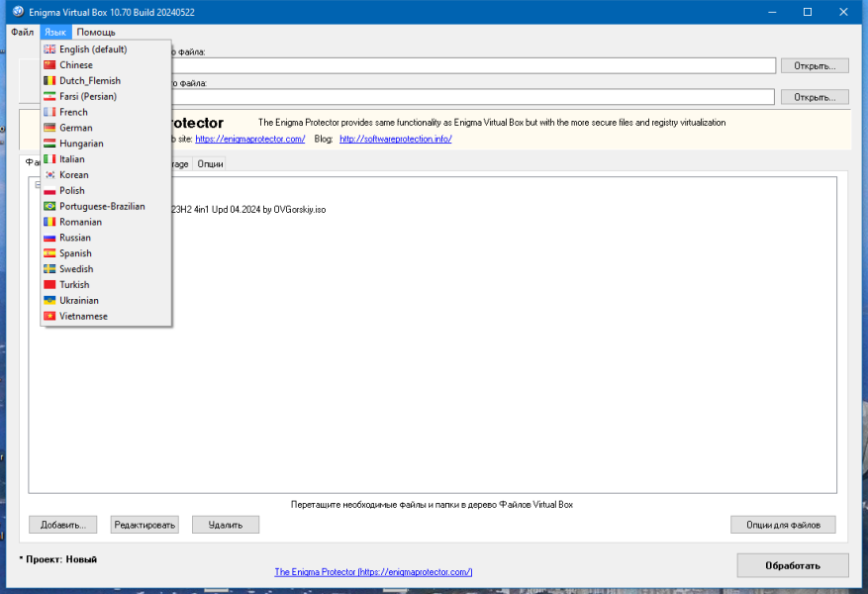Click the Russian flag icon

click(x=49, y=238)
